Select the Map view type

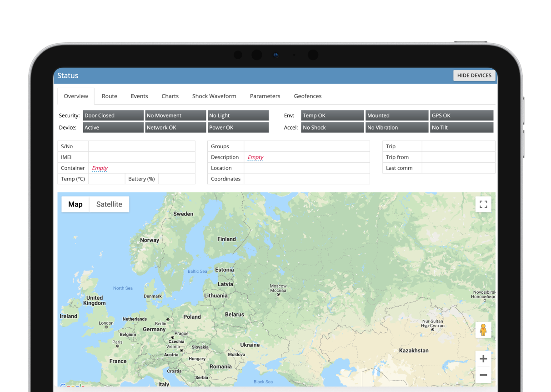[x=75, y=204]
